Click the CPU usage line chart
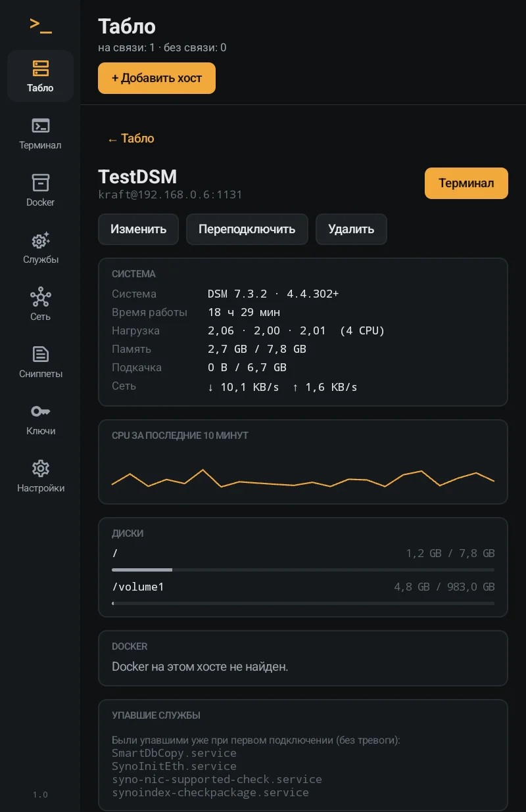 click(x=303, y=478)
